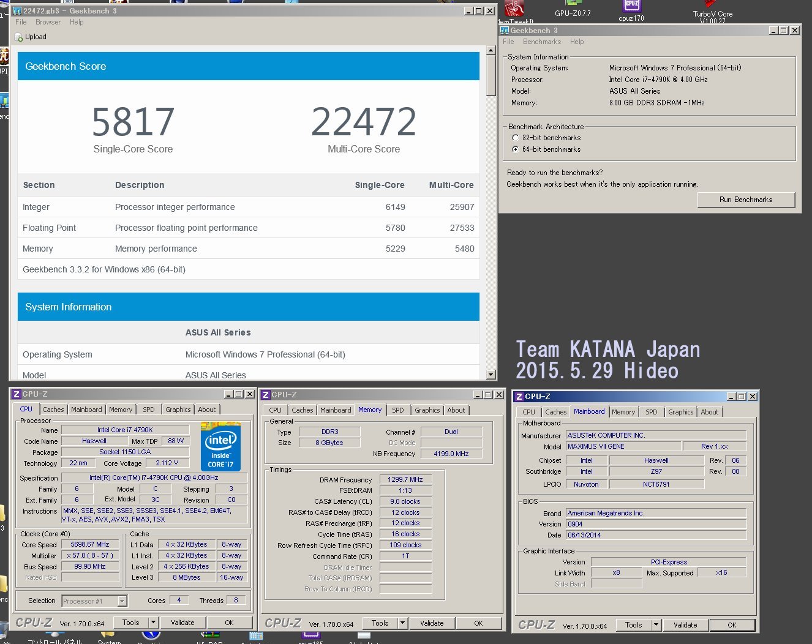The image size is (812, 644).
Task: Open Help menu in the Geekbench 3 launcher window
Action: pyautogui.click(x=577, y=42)
